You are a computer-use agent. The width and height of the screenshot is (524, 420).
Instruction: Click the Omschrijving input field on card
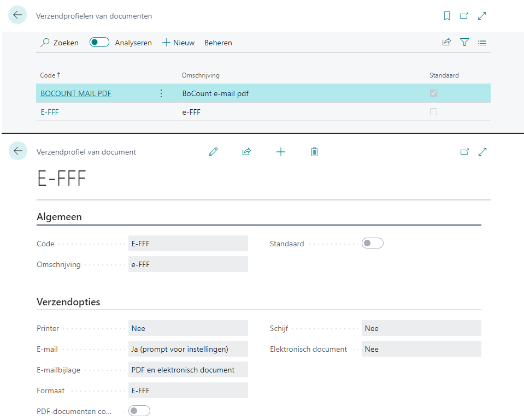[x=188, y=264]
